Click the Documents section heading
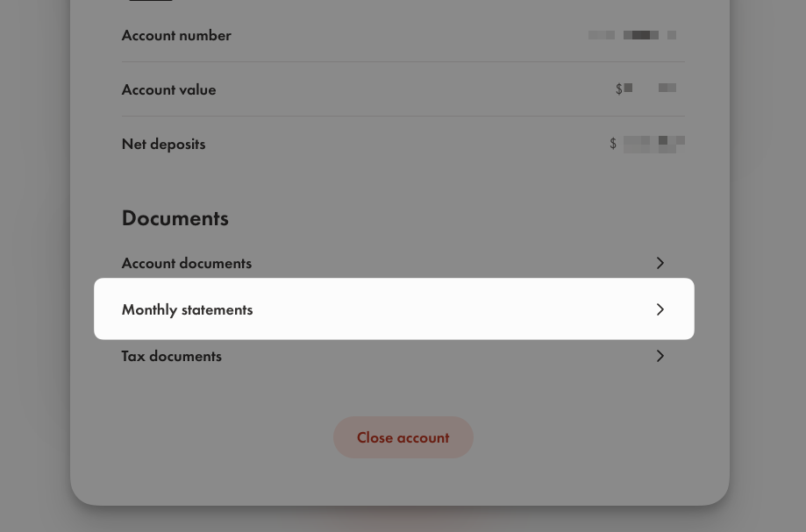 point(175,218)
